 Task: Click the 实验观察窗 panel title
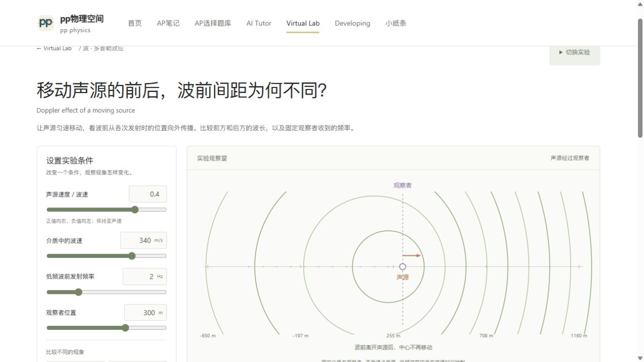click(x=212, y=158)
